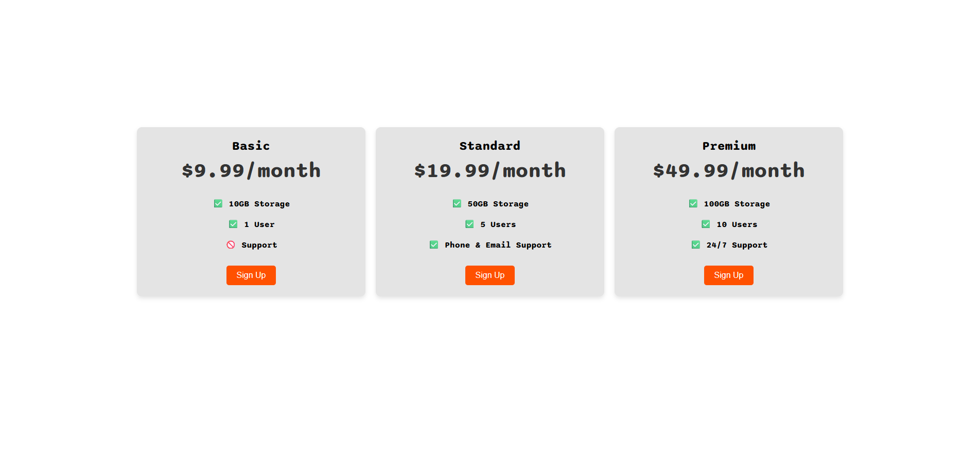
Task: Click the Premium plan heading
Action: click(x=729, y=146)
